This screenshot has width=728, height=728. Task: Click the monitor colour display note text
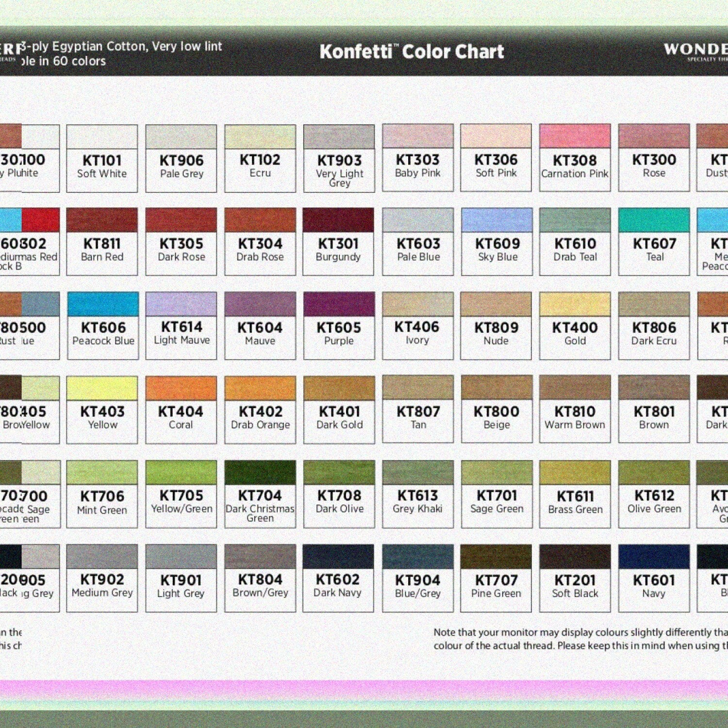[x=580, y=639]
